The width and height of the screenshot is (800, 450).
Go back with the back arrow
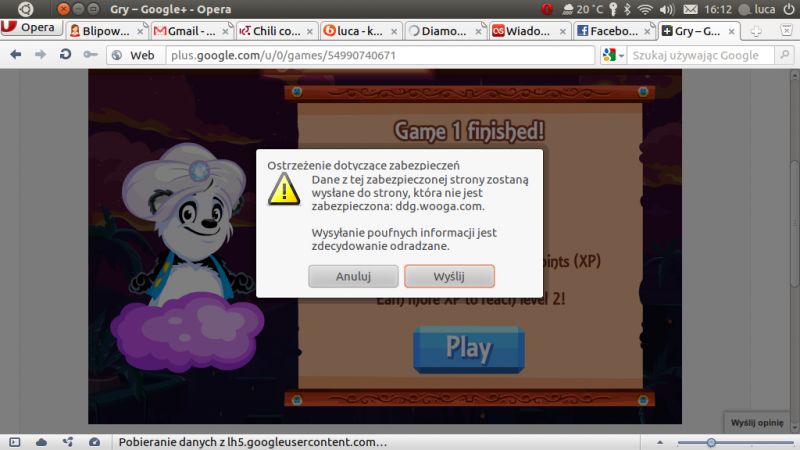tap(16, 55)
